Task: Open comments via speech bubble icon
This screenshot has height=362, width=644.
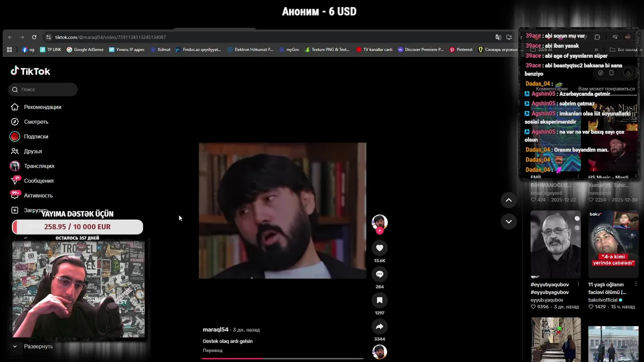Action: tap(379, 274)
